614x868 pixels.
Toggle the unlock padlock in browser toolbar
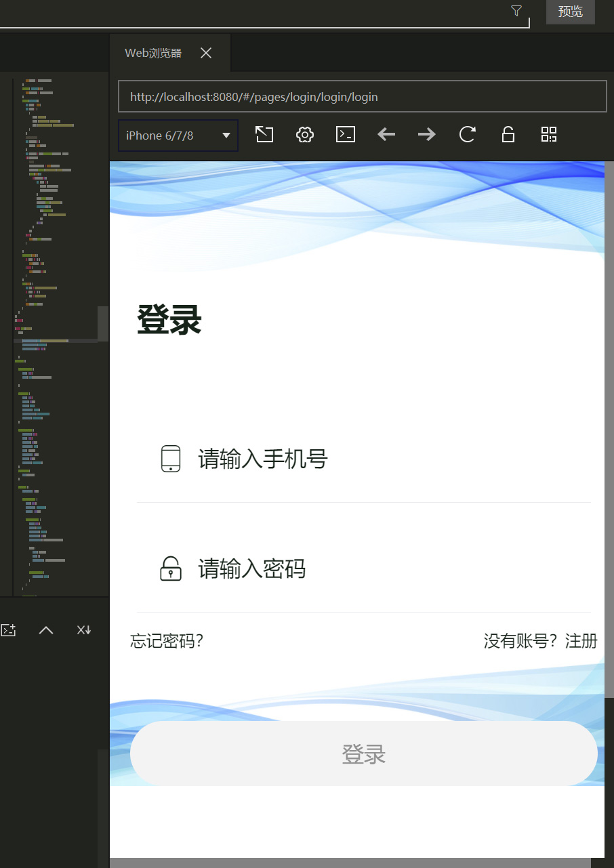point(508,134)
